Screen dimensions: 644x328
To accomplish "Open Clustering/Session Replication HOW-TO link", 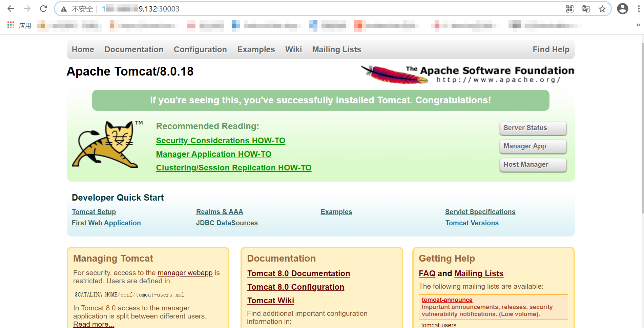I will tap(234, 168).
